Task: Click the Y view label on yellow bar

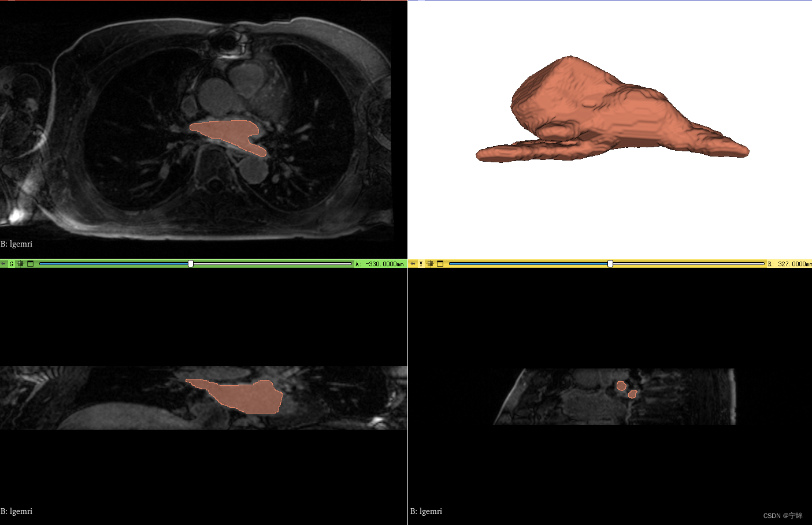Action: (x=421, y=264)
